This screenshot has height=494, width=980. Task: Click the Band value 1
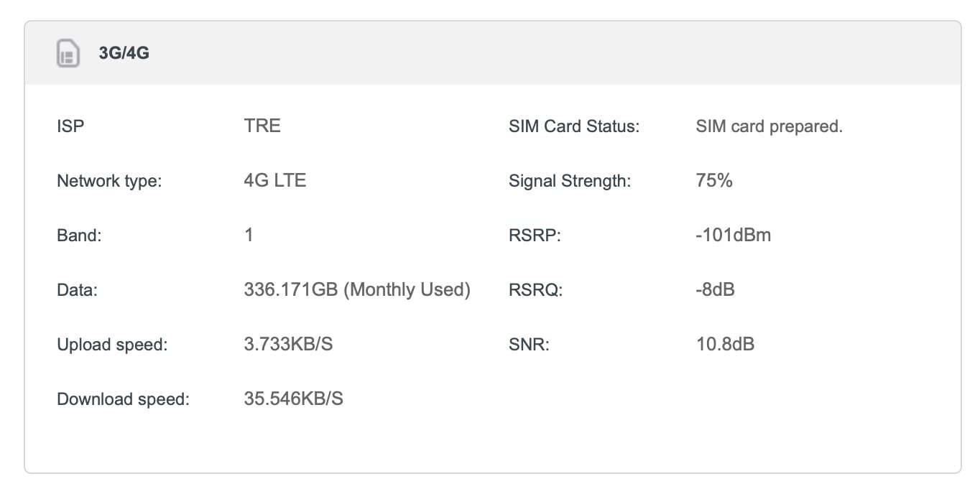click(249, 235)
